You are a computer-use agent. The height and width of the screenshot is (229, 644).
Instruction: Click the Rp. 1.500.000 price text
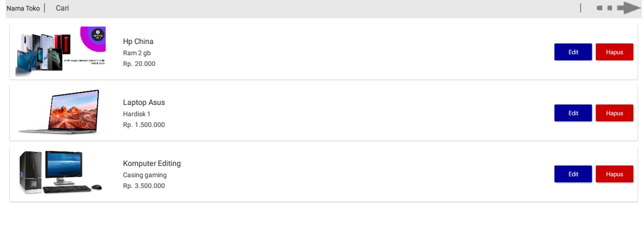pyautogui.click(x=144, y=125)
